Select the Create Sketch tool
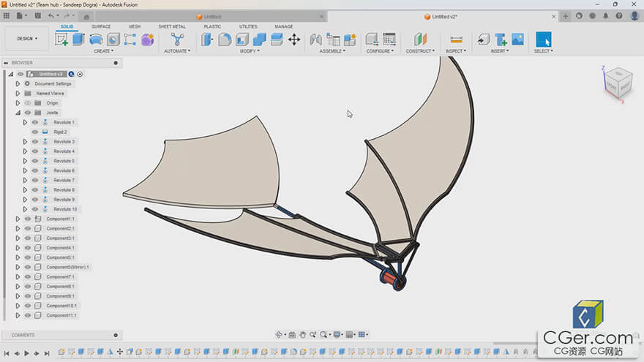The image size is (644, 362). [x=61, y=39]
